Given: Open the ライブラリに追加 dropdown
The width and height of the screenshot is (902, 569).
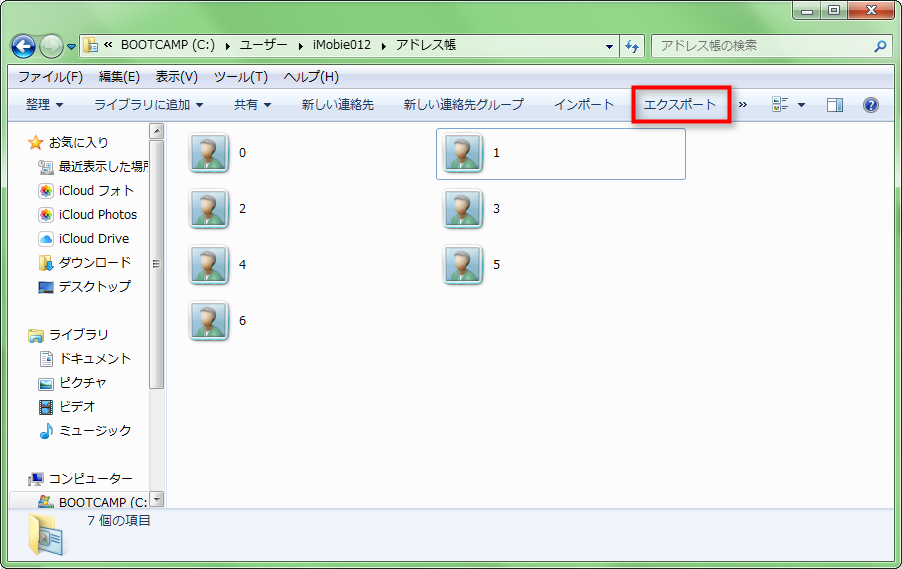Looking at the screenshot, I should 148,105.
